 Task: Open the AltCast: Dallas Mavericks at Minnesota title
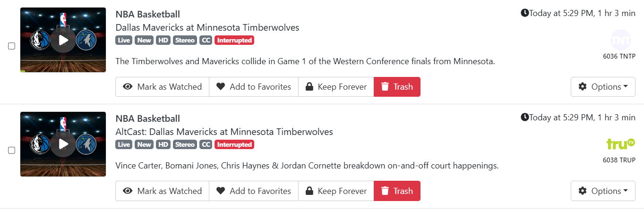tap(224, 132)
